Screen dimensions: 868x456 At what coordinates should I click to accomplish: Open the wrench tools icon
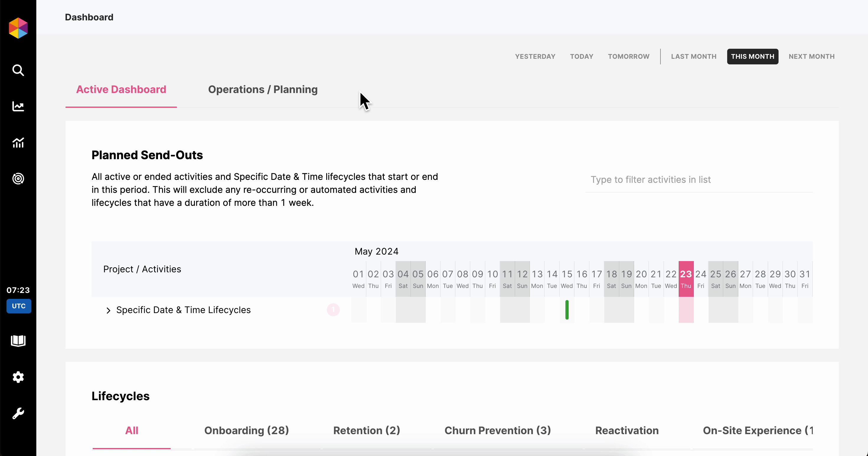coord(18,413)
